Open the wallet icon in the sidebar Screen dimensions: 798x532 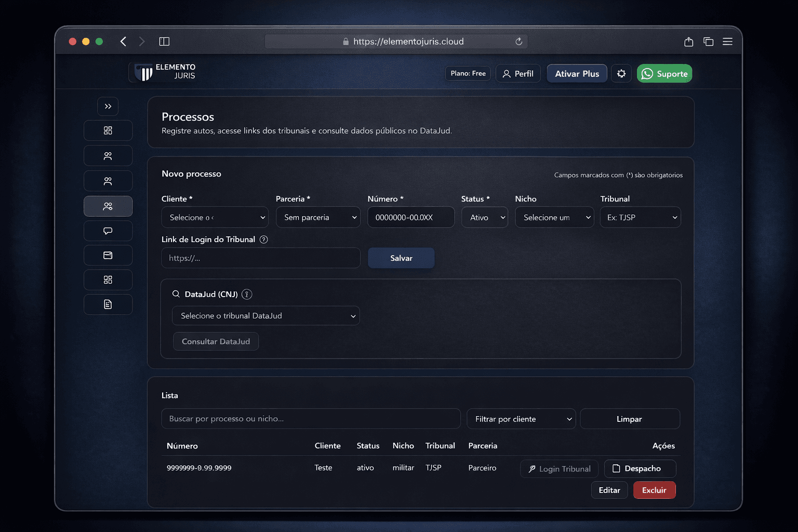(x=108, y=255)
